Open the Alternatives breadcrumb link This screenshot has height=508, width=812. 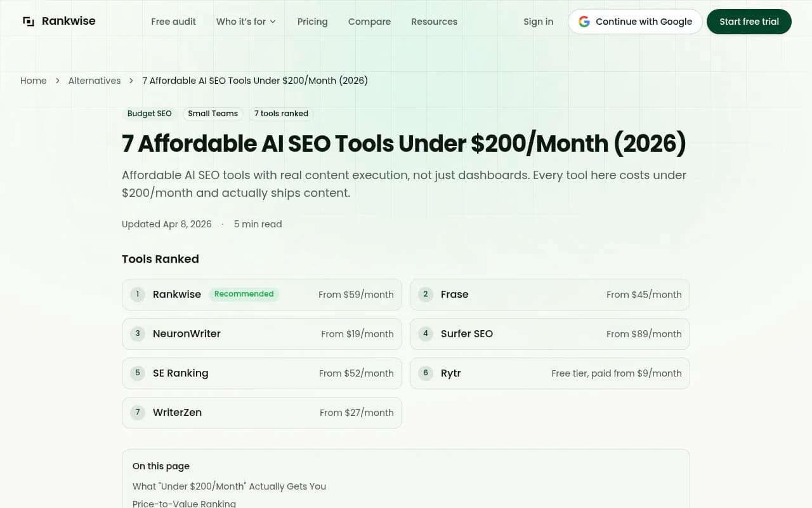95,81
